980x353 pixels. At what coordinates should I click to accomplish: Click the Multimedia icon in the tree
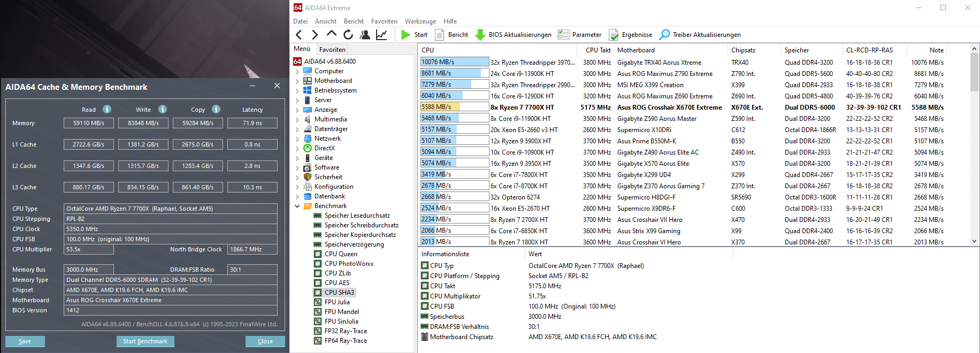[308, 119]
